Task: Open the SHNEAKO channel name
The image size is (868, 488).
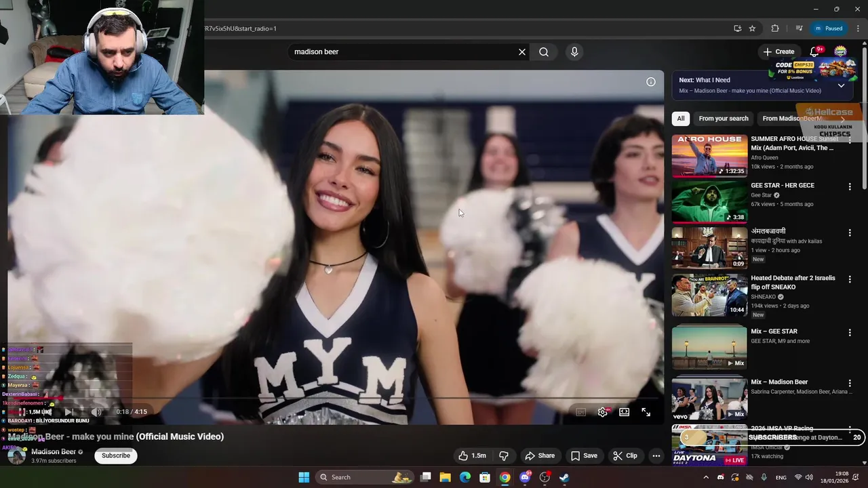Action: coord(763,297)
